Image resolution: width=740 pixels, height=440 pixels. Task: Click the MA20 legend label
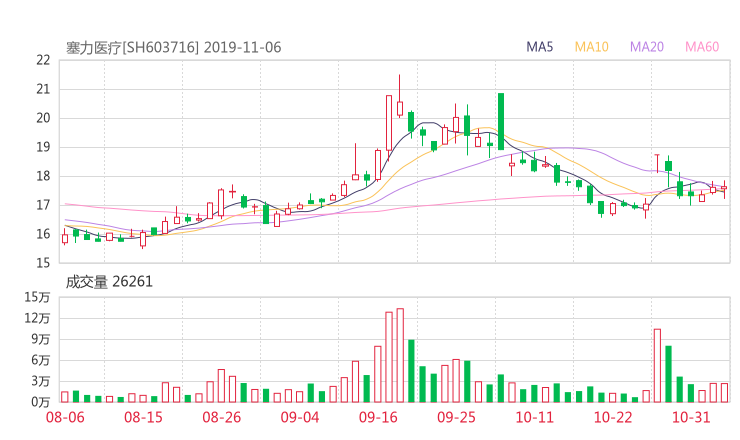tap(647, 47)
